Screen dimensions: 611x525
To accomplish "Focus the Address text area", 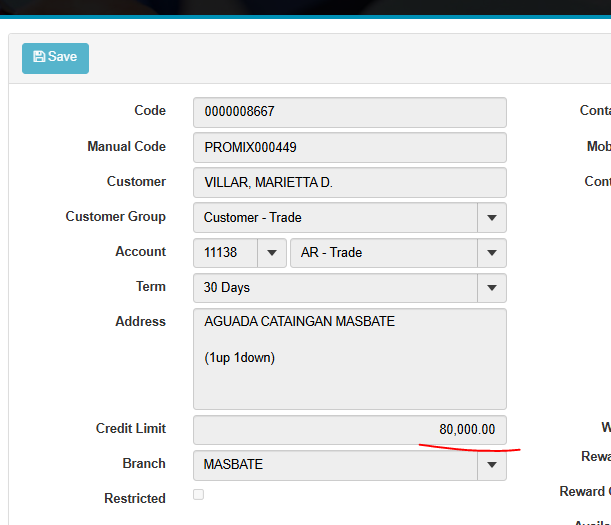I will [349, 358].
